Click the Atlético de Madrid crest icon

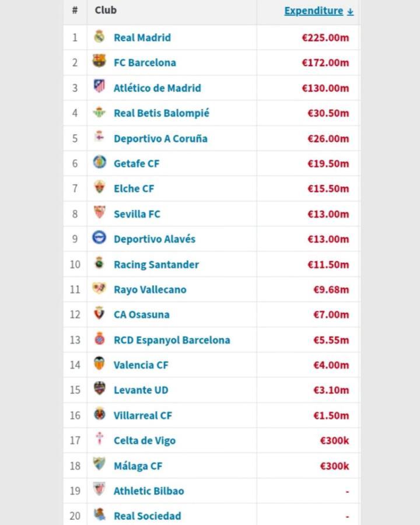(x=99, y=86)
